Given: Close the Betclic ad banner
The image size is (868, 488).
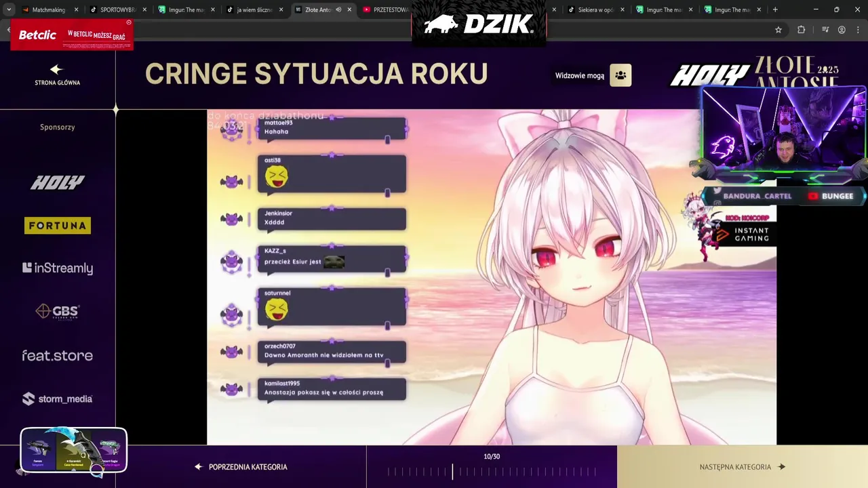Looking at the screenshot, I should 129,22.
